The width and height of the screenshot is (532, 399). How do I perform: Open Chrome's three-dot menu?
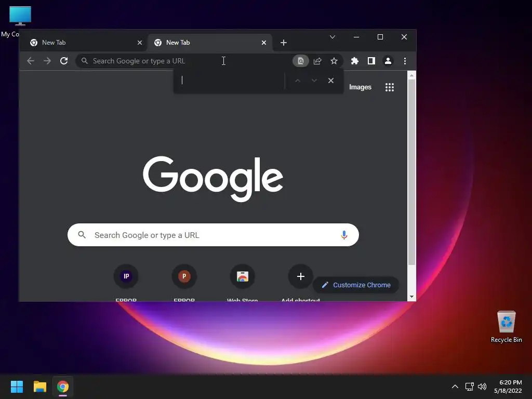(405, 61)
